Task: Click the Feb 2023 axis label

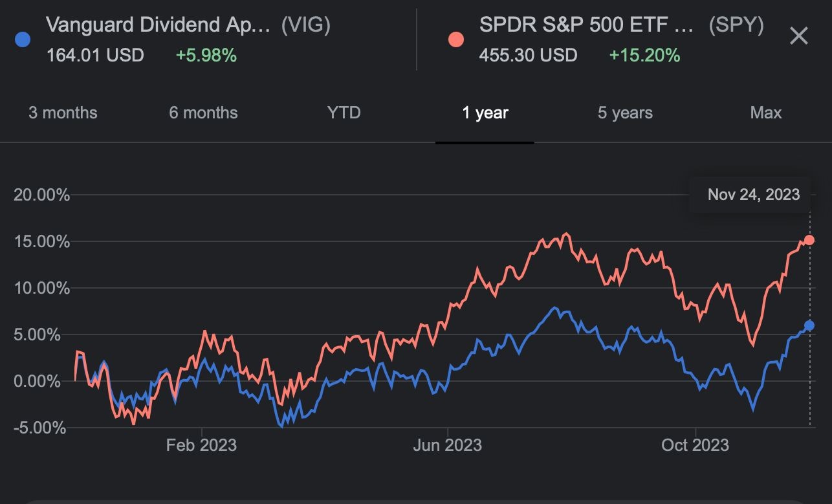Action: [x=201, y=445]
